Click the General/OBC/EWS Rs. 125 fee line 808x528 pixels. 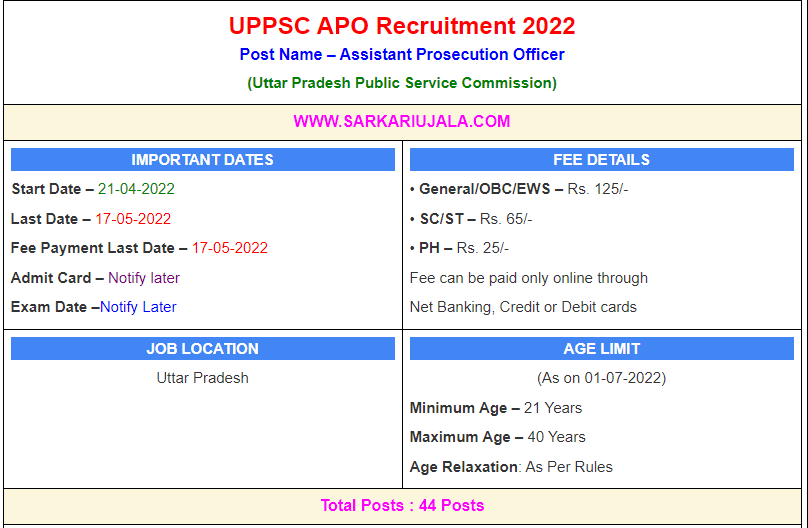[519, 189]
